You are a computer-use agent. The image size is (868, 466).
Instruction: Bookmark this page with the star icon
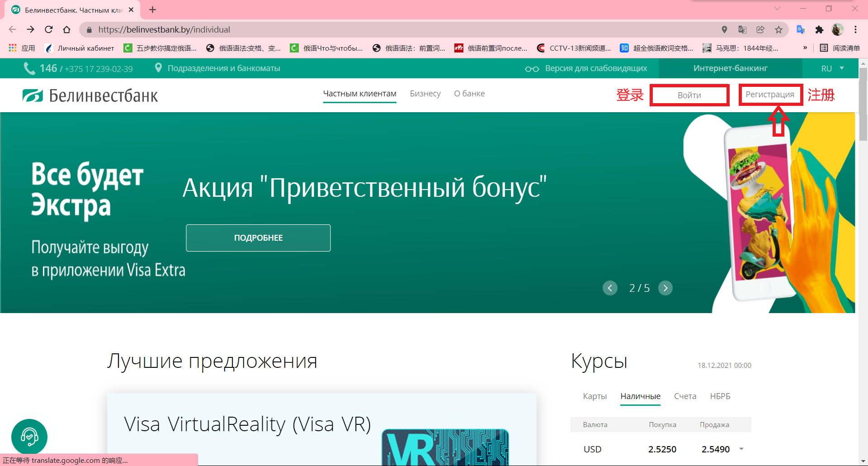(778, 29)
